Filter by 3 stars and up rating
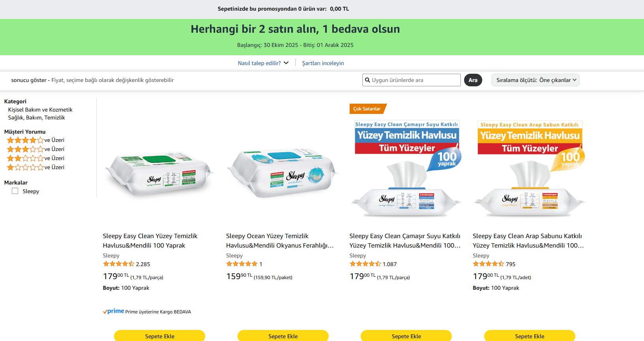 (x=36, y=149)
